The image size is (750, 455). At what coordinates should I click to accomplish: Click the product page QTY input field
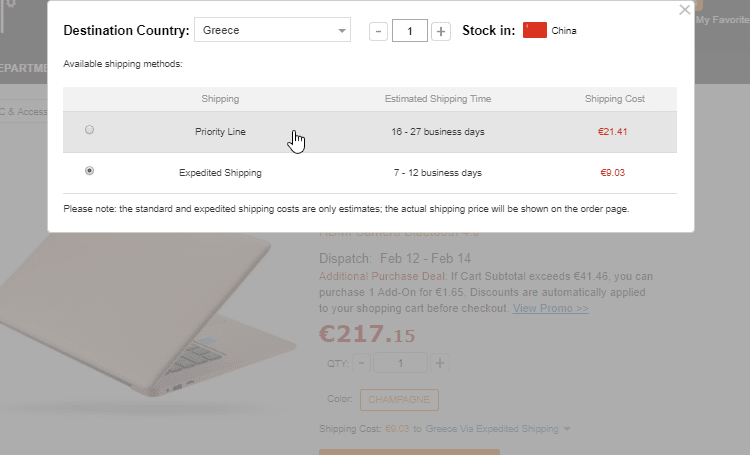click(x=401, y=363)
